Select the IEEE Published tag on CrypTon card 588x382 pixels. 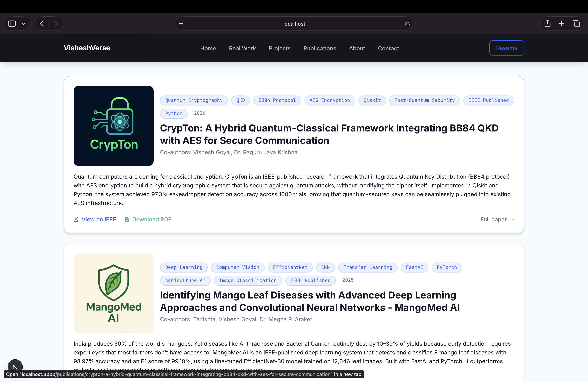(x=489, y=100)
